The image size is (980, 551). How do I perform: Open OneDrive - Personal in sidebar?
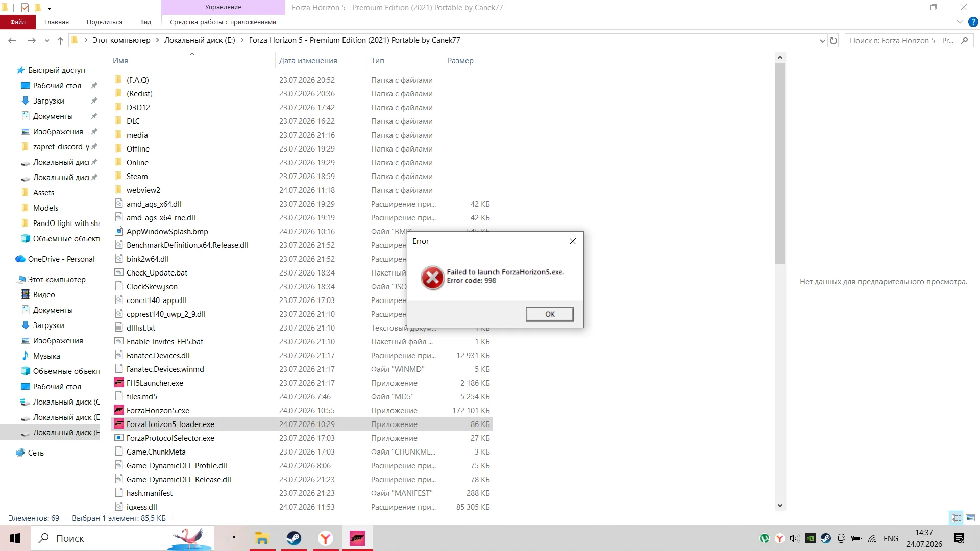61,259
